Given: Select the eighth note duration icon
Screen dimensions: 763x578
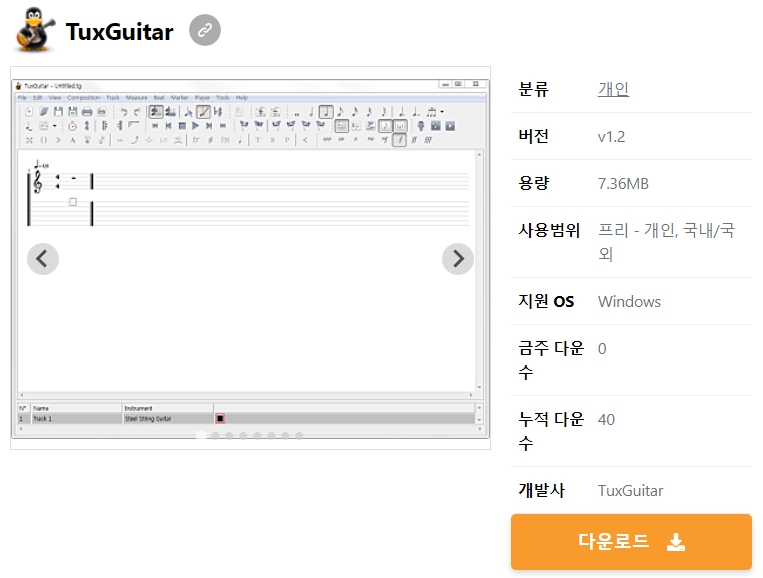Looking at the screenshot, I should click(x=341, y=112).
